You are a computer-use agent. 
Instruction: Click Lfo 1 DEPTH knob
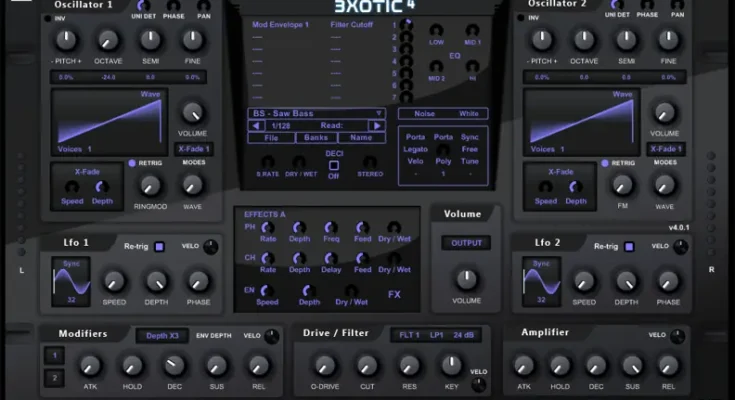coord(156,281)
